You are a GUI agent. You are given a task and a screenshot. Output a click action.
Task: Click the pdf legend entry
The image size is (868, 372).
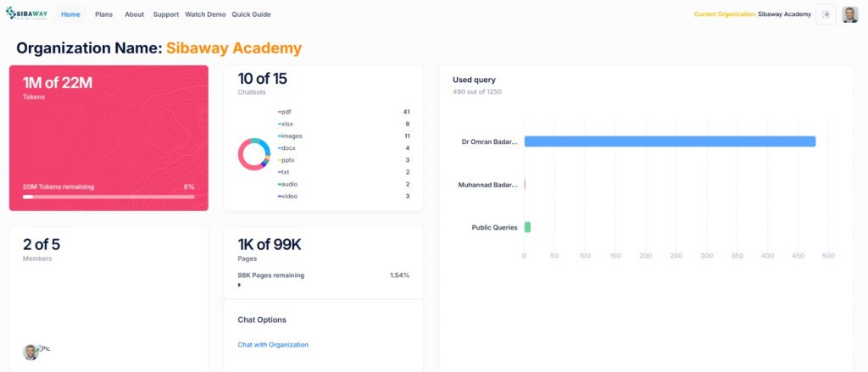click(x=285, y=112)
